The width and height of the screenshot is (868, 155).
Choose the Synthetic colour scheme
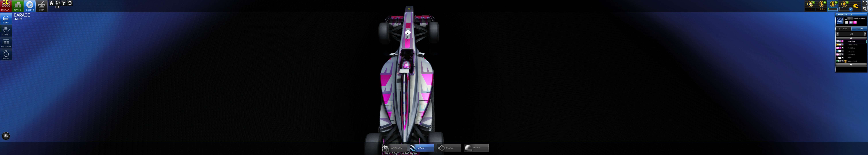tap(851, 55)
